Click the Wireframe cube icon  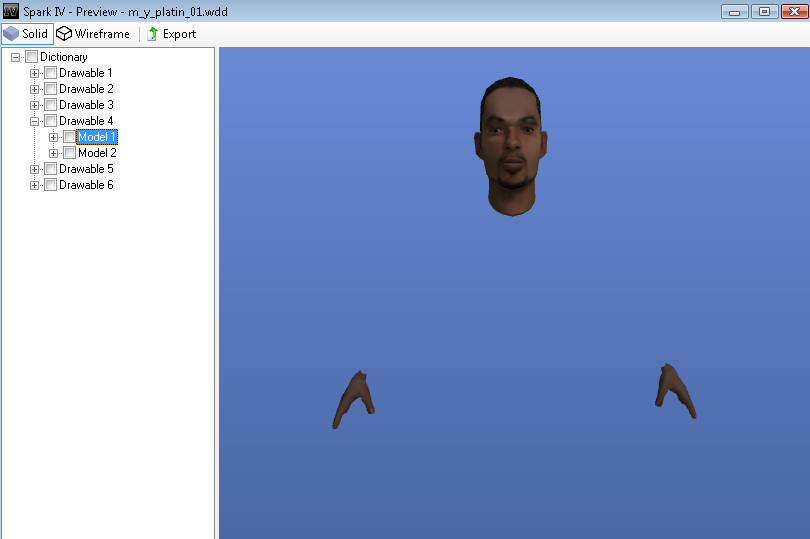(x=64, y=34)
